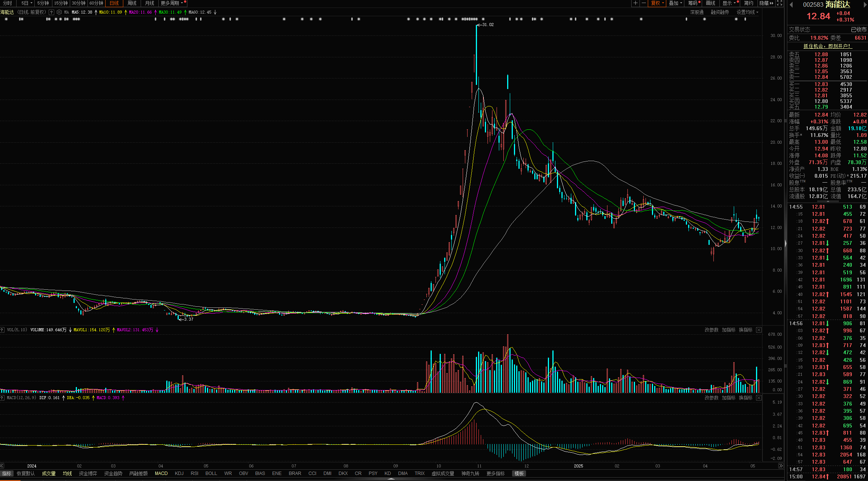Click MA5:12.38 legend value
The width and height of the screenshot is (868, 481).
coord(82,12)
